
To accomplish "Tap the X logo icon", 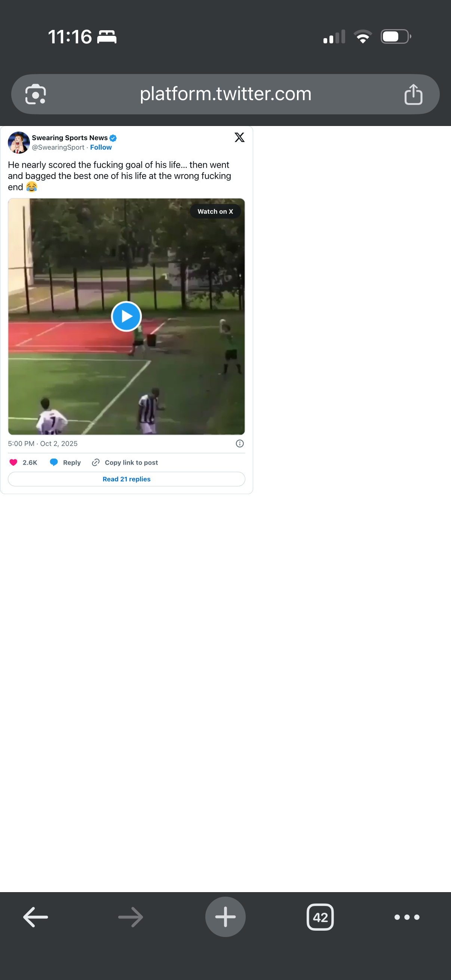I will 239,137.
